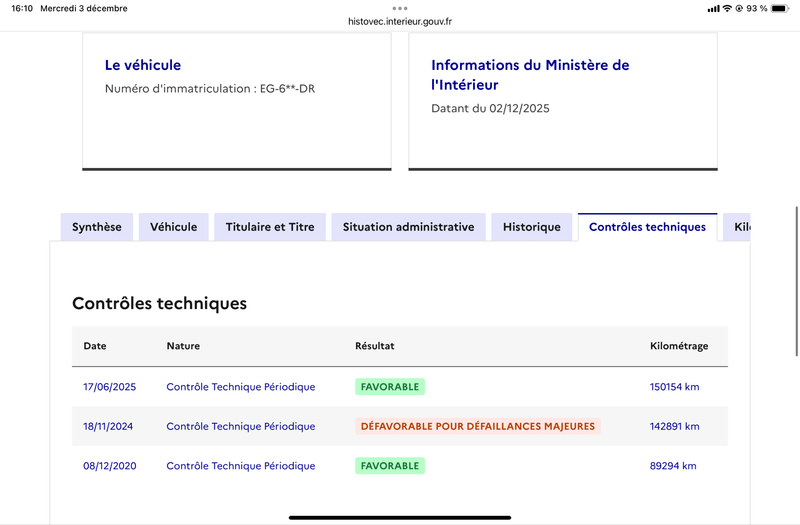The image size is (800, 525).
Task: Click the Kilométrage column header
Action: pyautogui.click(x=679, y=346)
